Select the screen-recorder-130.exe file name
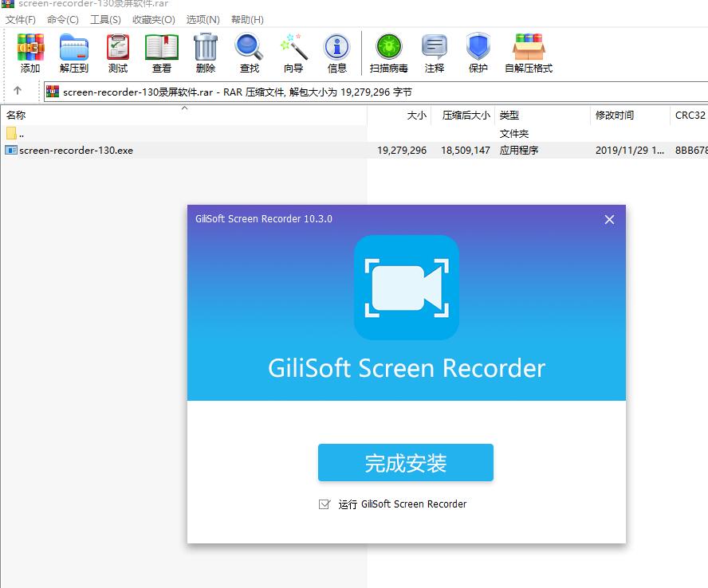This screenshot has width=708, height=588. [x=77, y=151]
